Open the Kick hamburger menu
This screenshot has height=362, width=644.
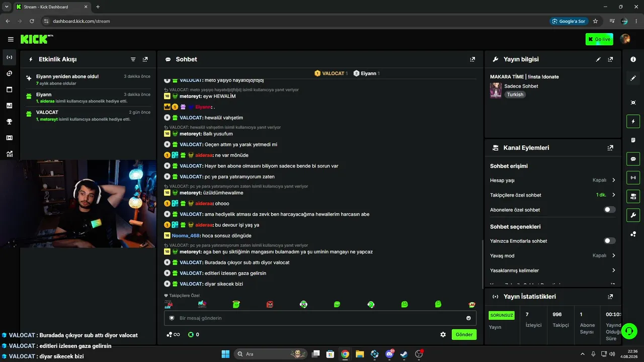point(11,39)
